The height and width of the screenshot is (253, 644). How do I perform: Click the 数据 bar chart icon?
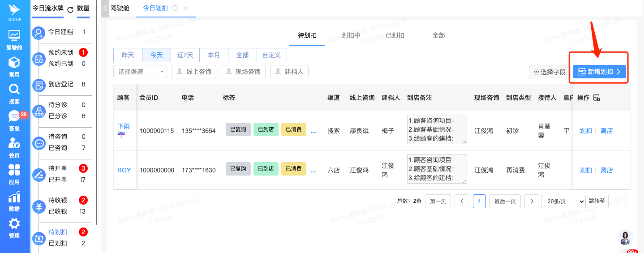14,197
